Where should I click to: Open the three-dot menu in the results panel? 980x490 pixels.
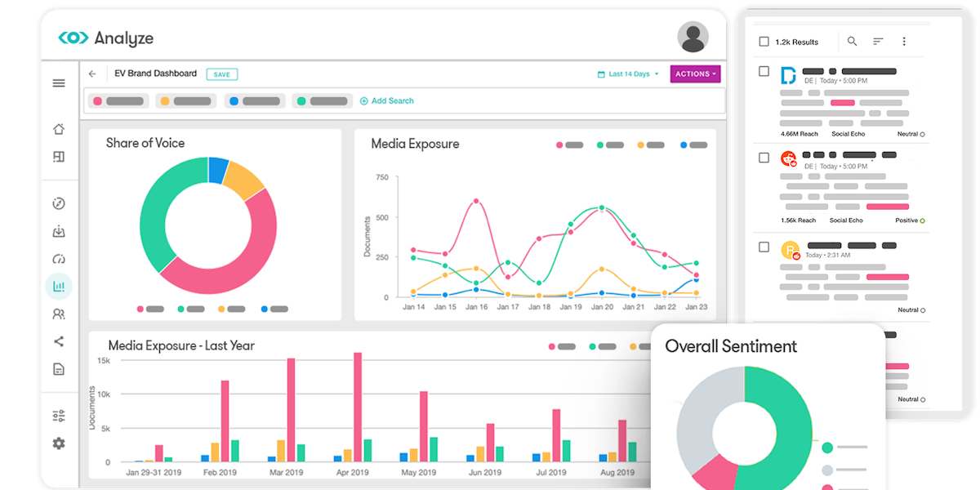pos(904,41)
